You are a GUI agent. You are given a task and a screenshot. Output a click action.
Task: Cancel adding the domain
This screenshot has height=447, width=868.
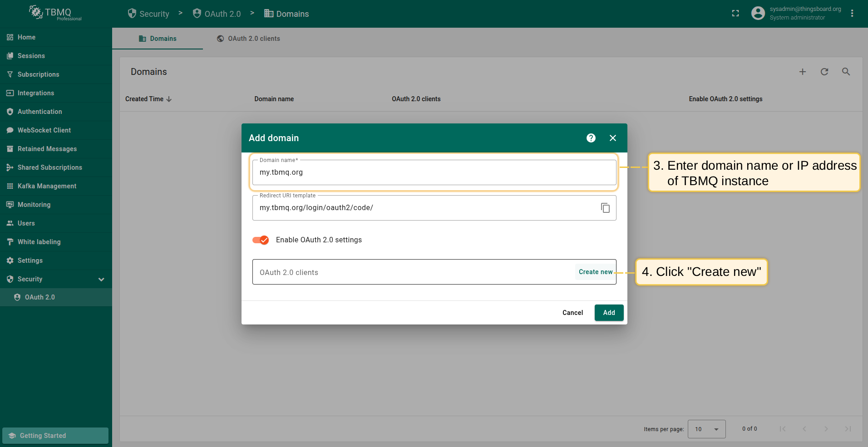coord(572,313)
